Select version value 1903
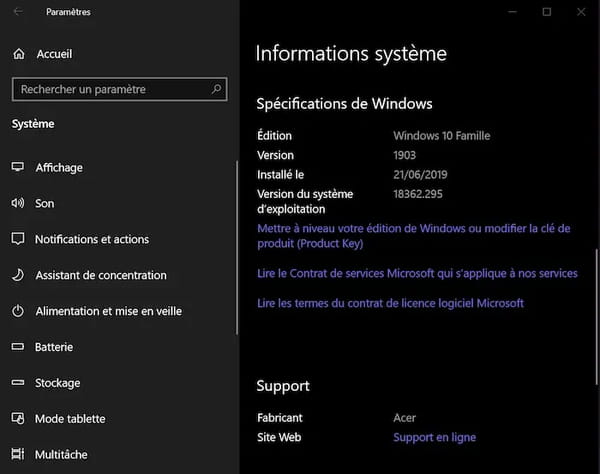 click(x=404, y=155)
